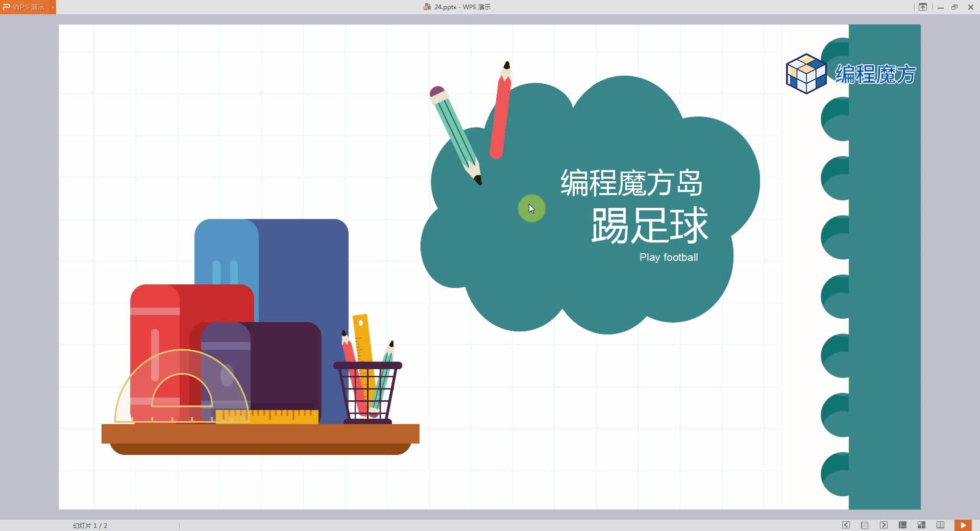Click the 幻灯片 1 / 2 status indicator

coord(91,525)
